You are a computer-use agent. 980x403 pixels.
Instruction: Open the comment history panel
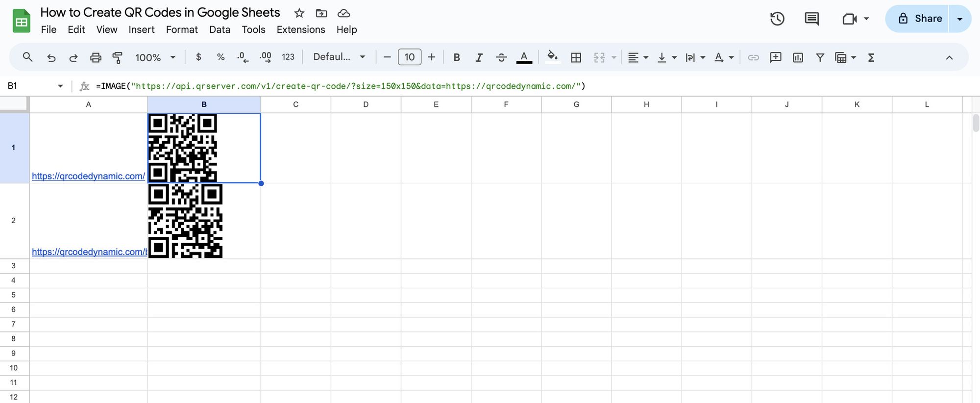[x=812, y=19]
